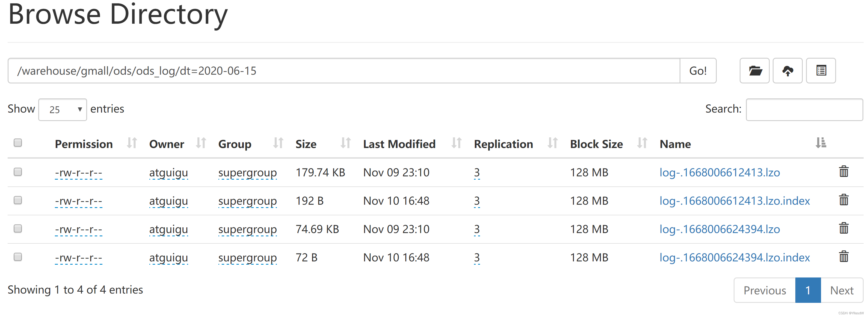Open the Show entries count dropdown
The height and width of the screenshot is (317, 868).
point(62,109)
